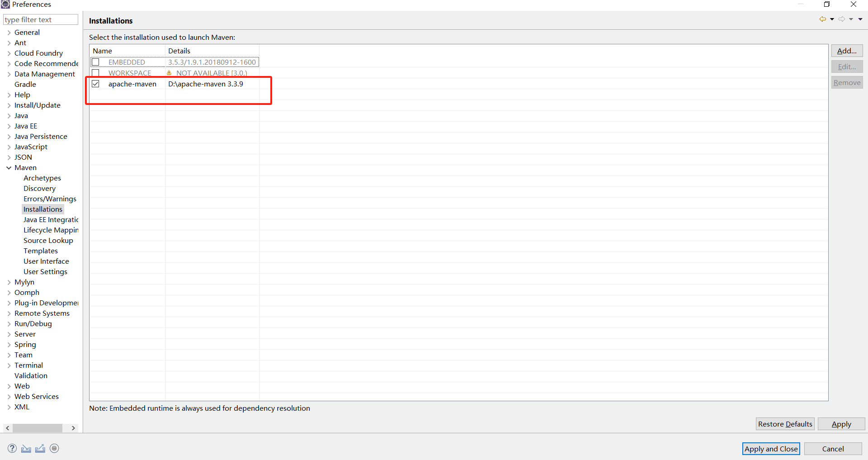Screen dimensions: 868x460
Task: Click the import preferences icon
Action: click(x=26, y=448)
